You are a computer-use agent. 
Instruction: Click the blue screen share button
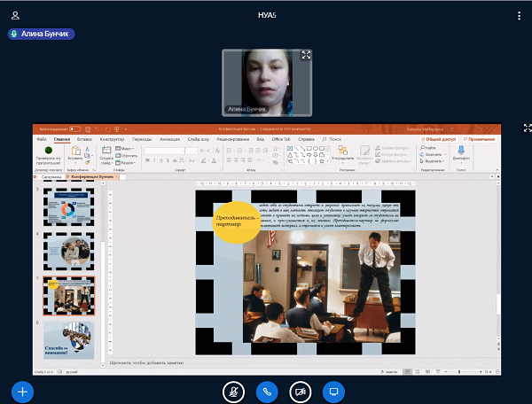point(334,392)
